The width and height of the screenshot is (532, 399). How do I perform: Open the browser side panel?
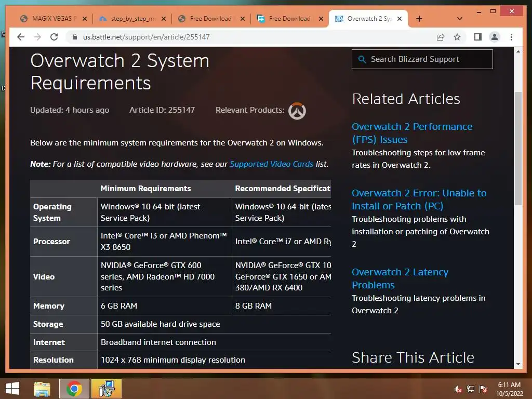pyautogui.click(x=478, y=37)
